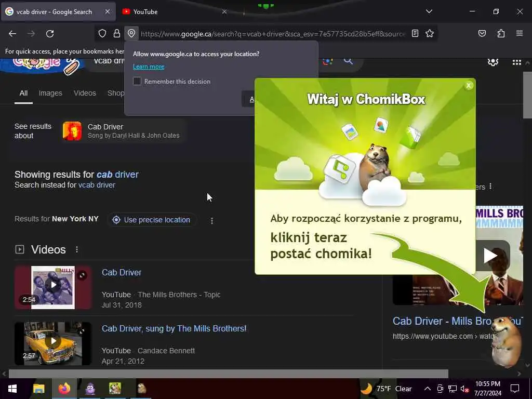Viewport: 532px width, 399px height.
Task: Click the location permission pin icon
Action: point(131,33)
